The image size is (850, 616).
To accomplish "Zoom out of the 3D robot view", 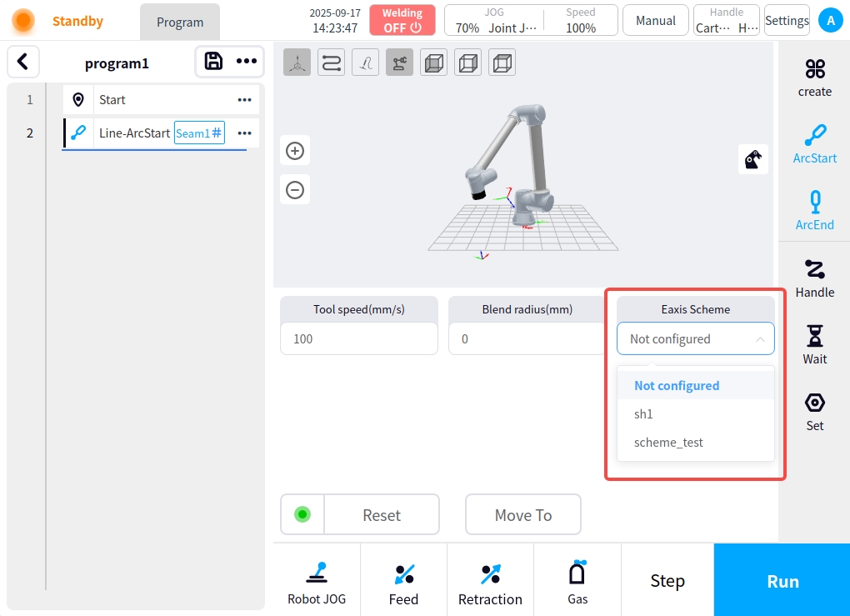I will tap(295, 189).
